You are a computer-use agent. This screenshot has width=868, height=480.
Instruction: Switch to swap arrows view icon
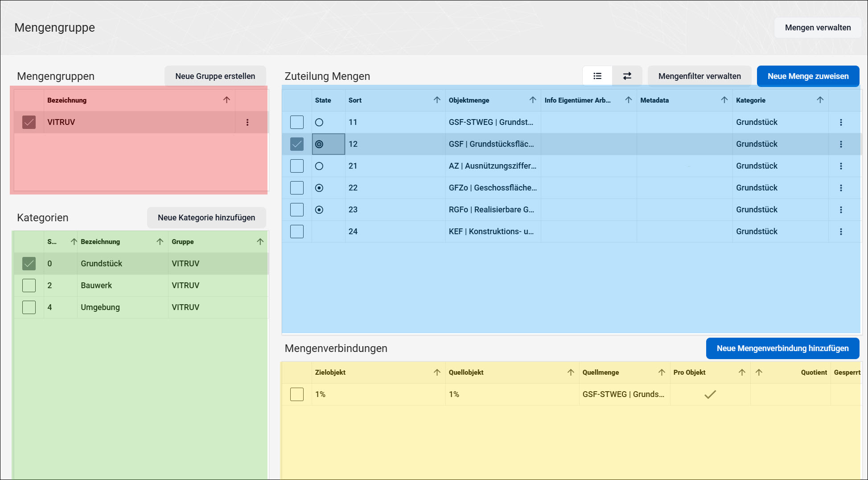[x=627, y=76]
